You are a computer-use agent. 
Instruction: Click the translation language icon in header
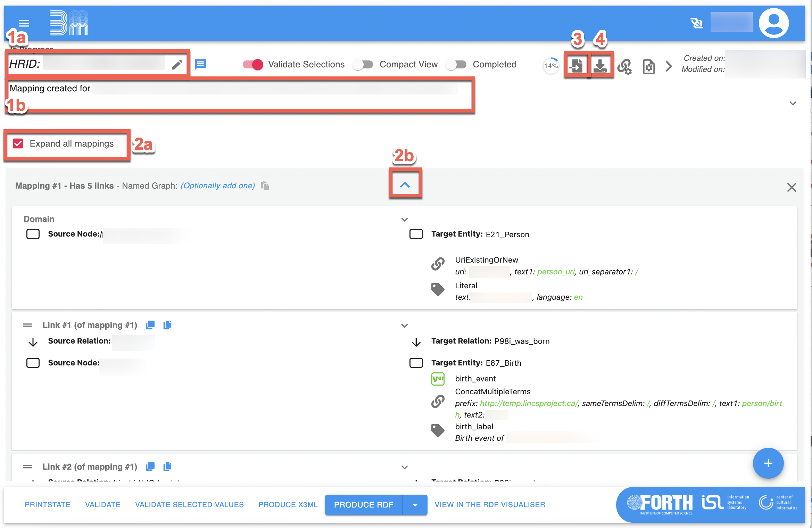[x=697, y=23]
